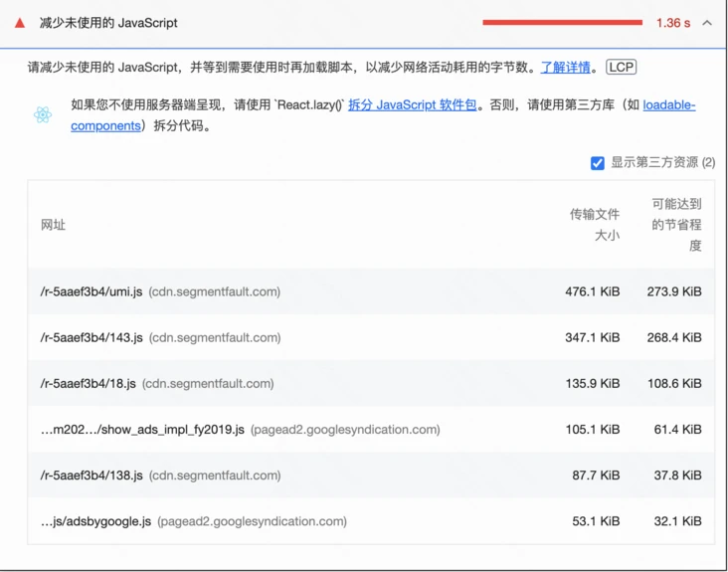Click the 减少未使用的 JavaScript audit title
This screenshot has width=728, height=572.
tap(108, 23)
